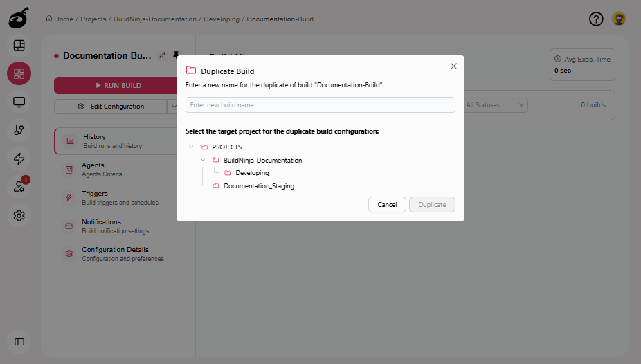Click the Cancel button
The width and height of the screenshot is (641, 364).
click(x=387, y=204)
